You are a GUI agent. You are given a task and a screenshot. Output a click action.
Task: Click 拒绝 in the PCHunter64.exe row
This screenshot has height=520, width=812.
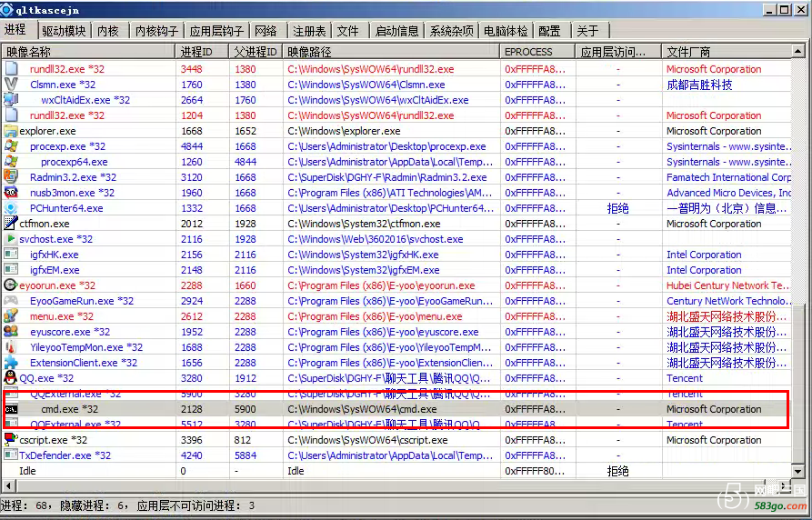click(617, 208)
